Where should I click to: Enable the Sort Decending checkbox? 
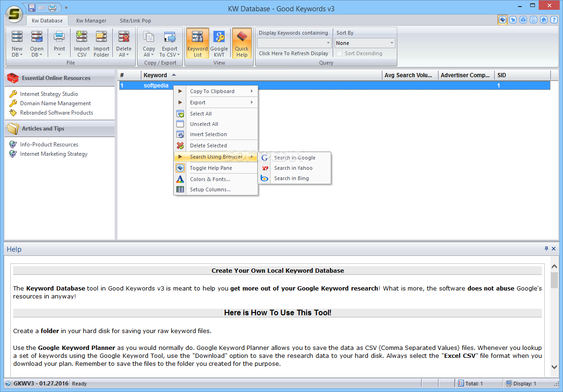pos(339,53)
